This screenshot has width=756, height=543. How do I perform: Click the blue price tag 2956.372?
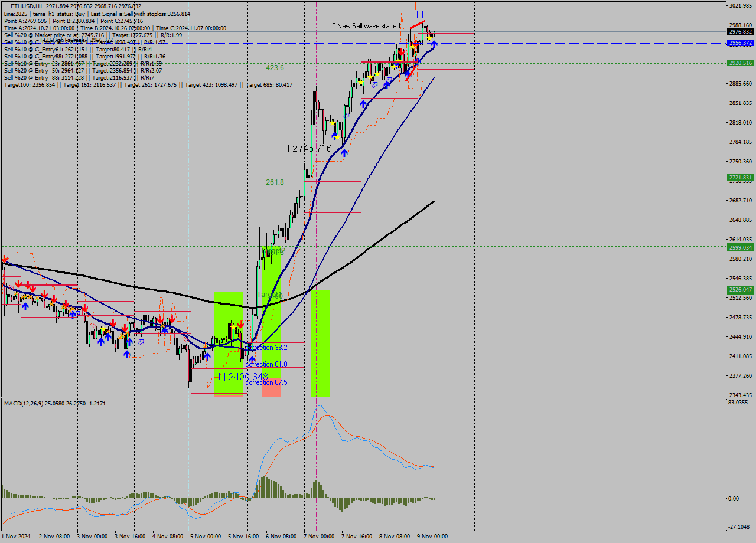(x=740, y=43)
